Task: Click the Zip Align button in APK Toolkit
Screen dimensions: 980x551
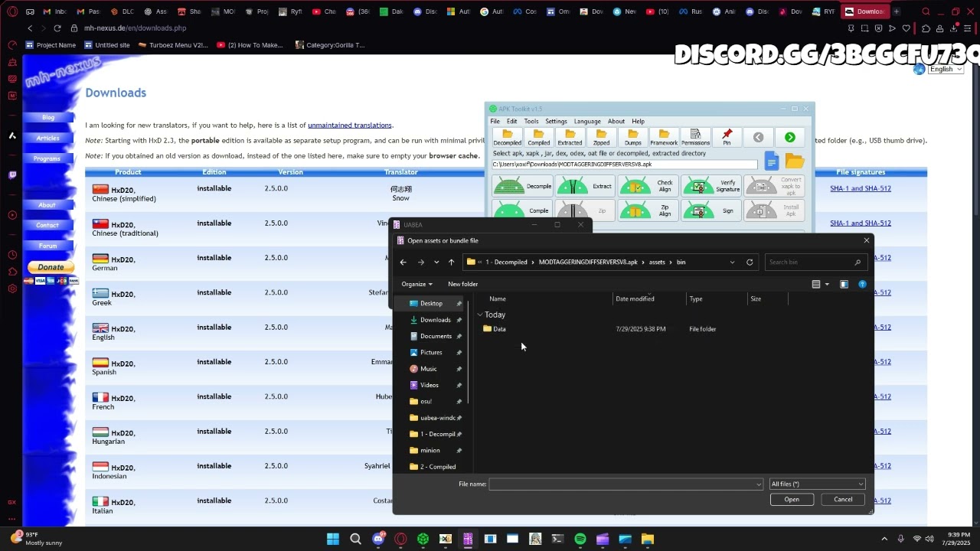Action: point(649,210)
